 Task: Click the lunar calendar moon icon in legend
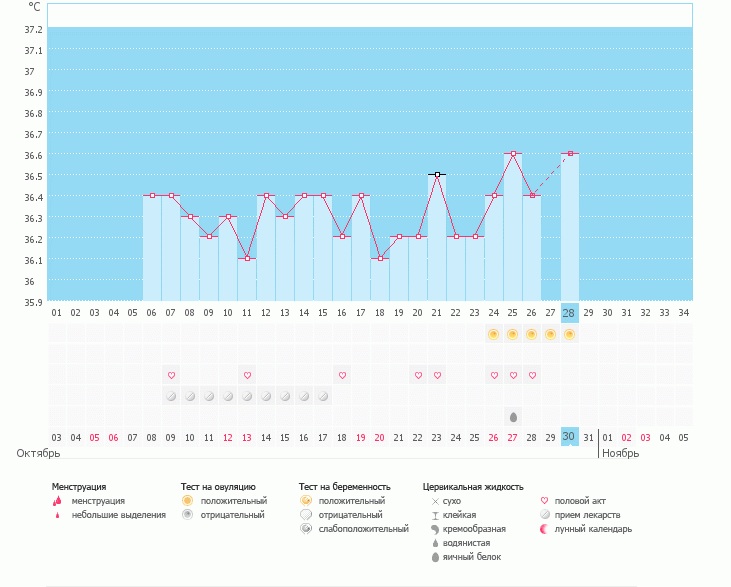coord(544,529)
